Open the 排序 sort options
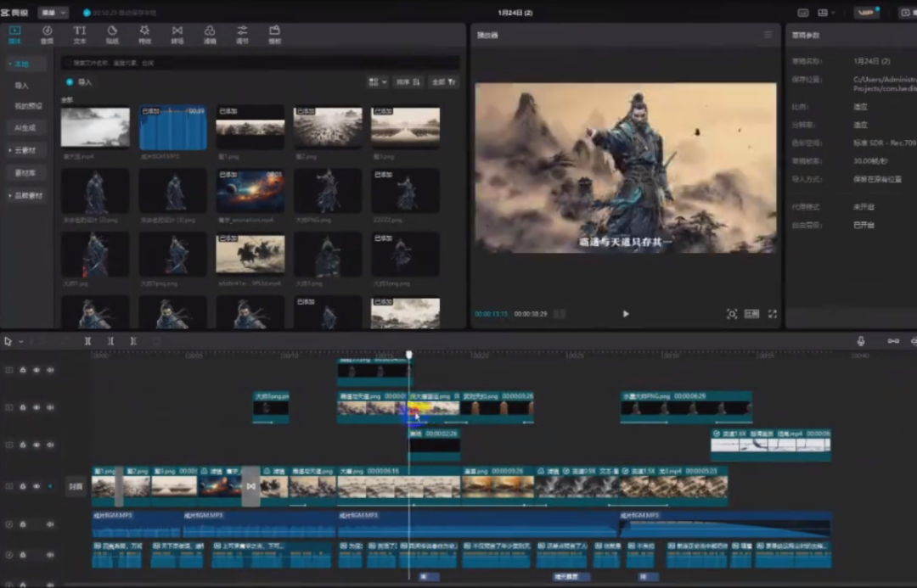 (408, 82)
